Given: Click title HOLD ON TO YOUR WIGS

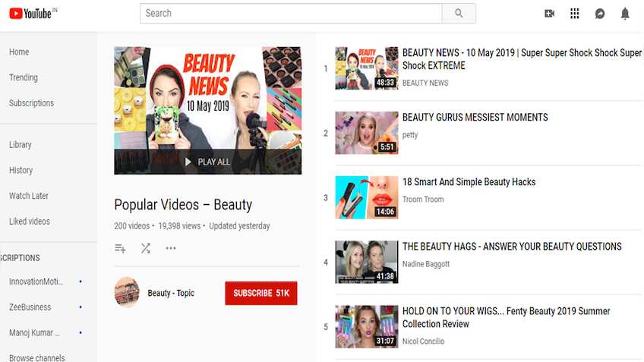Looking at the screenshot, I should pos(506,317).
